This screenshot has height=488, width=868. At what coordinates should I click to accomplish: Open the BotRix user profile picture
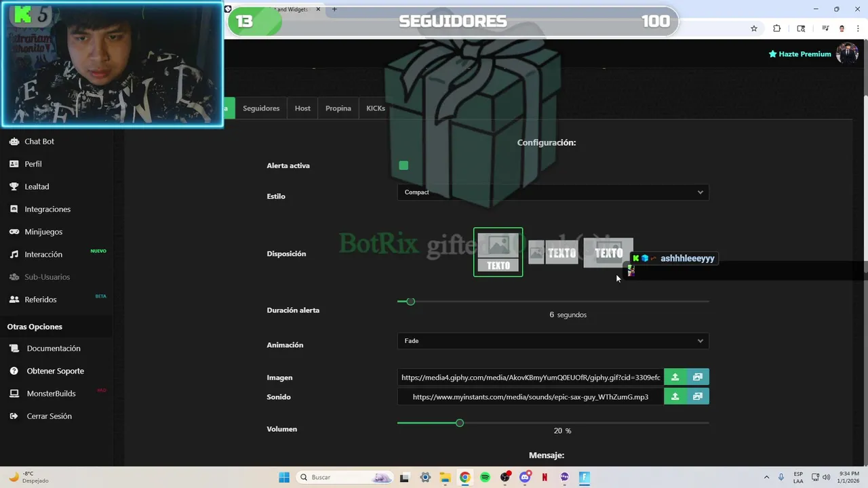pyautogui.click(x=847, y=54)
